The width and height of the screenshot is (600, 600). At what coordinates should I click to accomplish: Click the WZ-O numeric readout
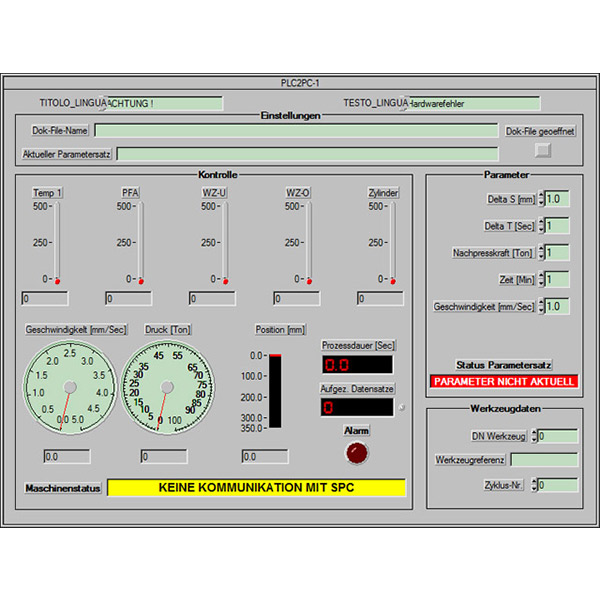(297, 298)
